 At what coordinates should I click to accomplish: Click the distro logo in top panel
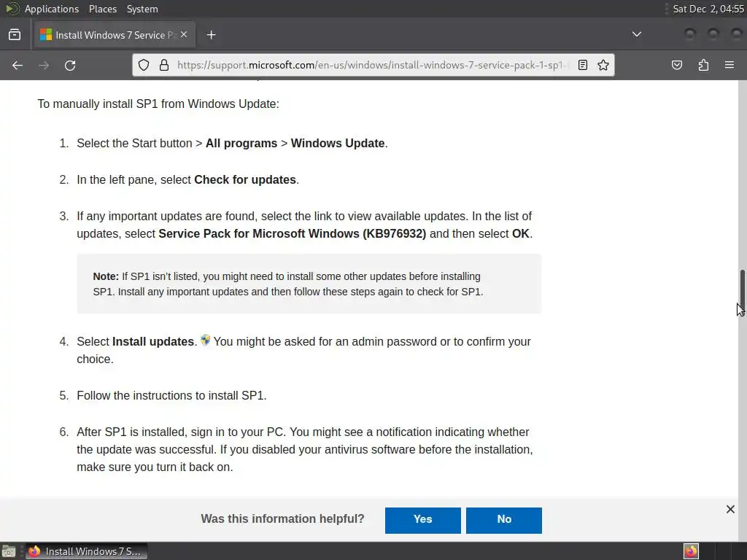point(12,9)
